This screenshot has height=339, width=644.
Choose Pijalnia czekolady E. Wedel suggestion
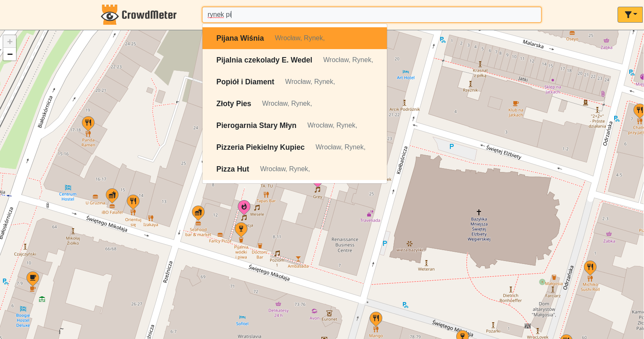point(294,60)
